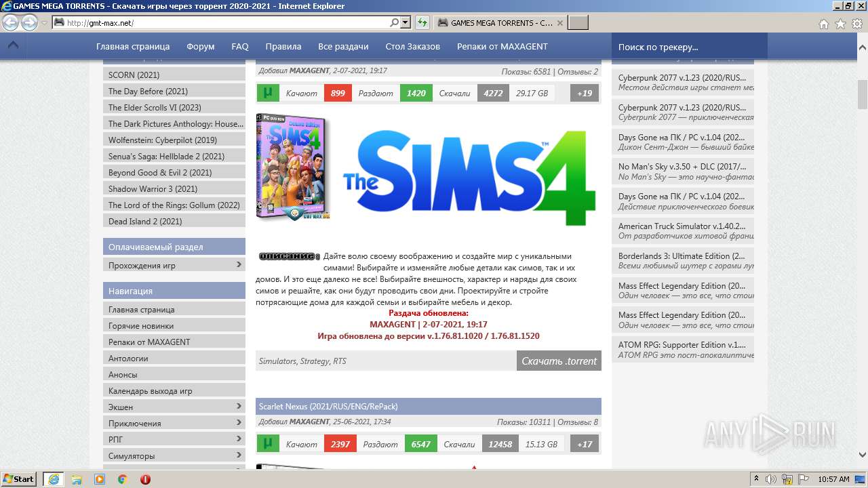Open the media player taskbar icon
Screen dimensions: 868x488
(100, 479)
